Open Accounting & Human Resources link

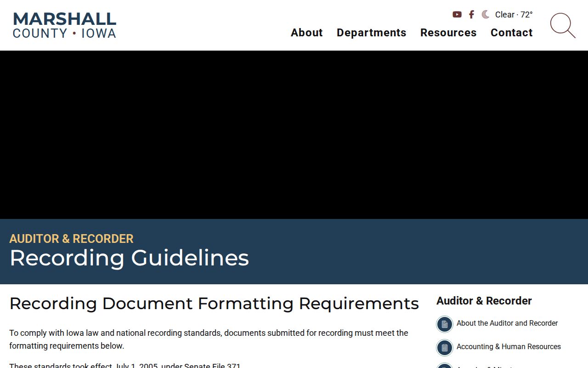point(509,347)
